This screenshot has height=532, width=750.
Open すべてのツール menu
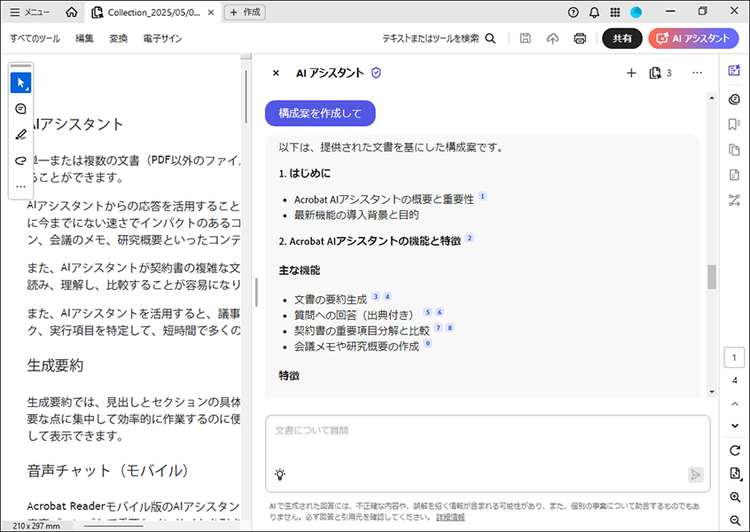click(x=35, y=38)
